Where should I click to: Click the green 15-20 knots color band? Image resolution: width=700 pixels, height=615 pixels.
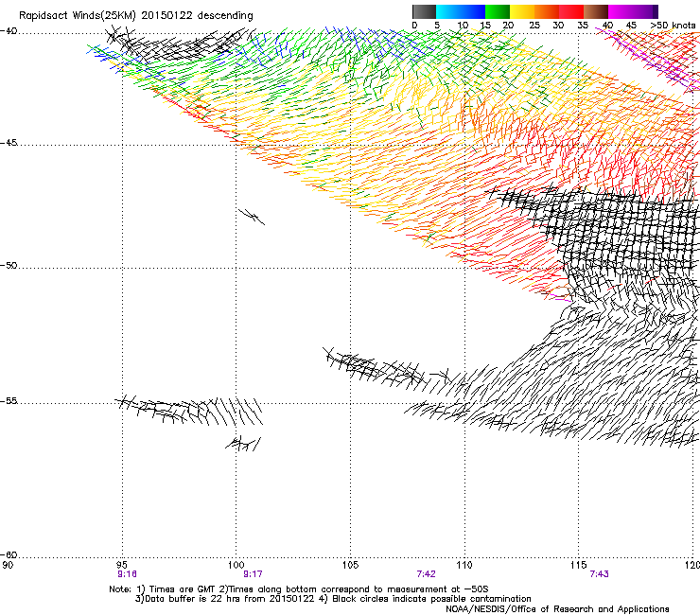[498, 11]
